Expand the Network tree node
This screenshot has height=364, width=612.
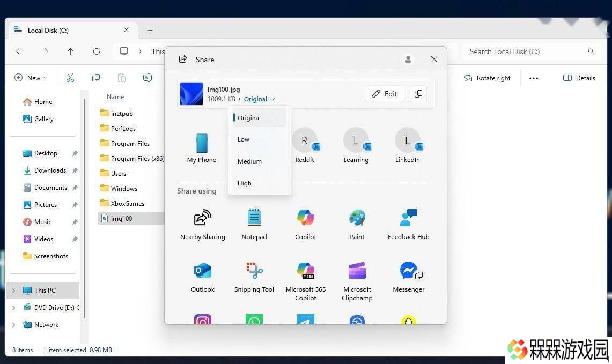(x=14, y=325)
